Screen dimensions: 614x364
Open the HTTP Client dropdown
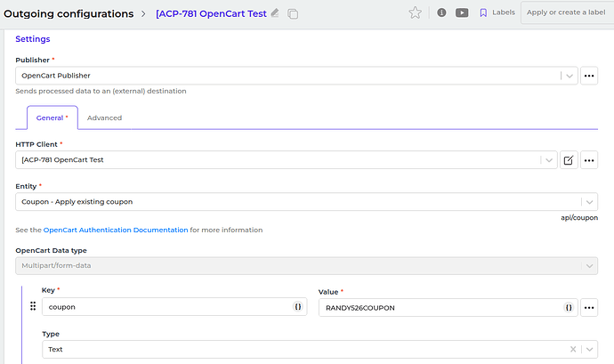[548, 160]
